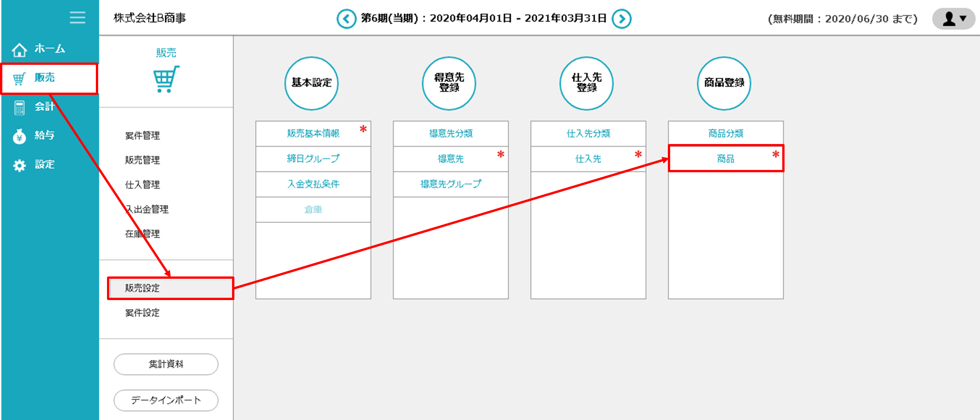Open 給与 money bag icon
The width and height of the screenshot is (980, 420).
pos(19,136)
